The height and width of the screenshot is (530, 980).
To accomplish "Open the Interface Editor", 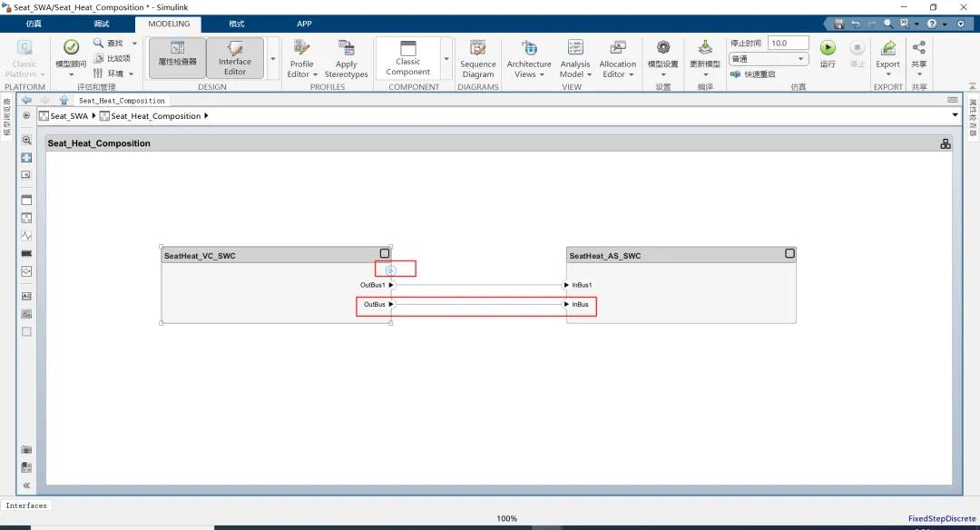I will pos(234,58).
